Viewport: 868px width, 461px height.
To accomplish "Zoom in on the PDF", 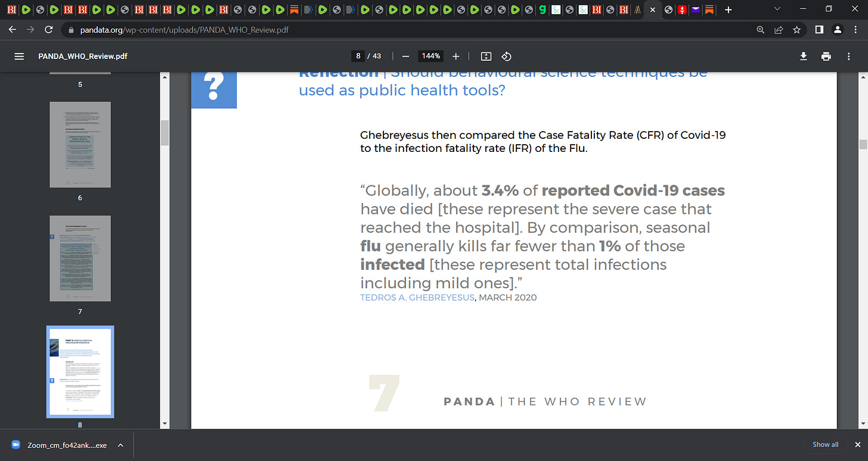I will 456,56.
